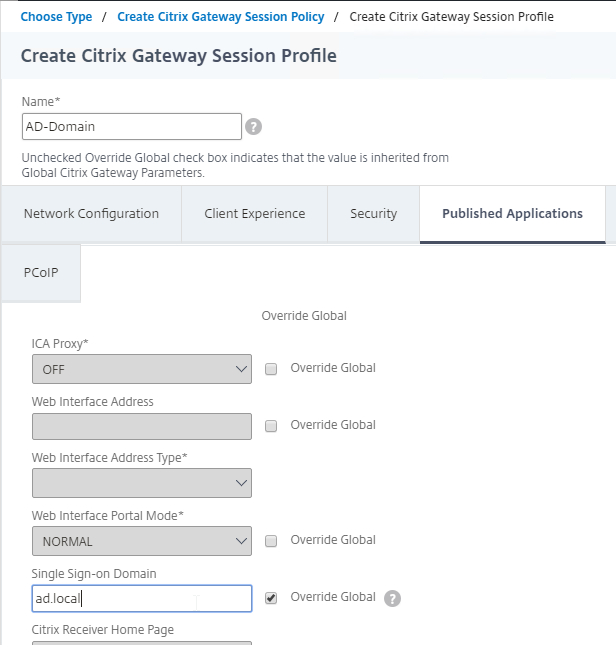Uncheck Override Global for Single Sign-on Domain

tap(271, 598)
